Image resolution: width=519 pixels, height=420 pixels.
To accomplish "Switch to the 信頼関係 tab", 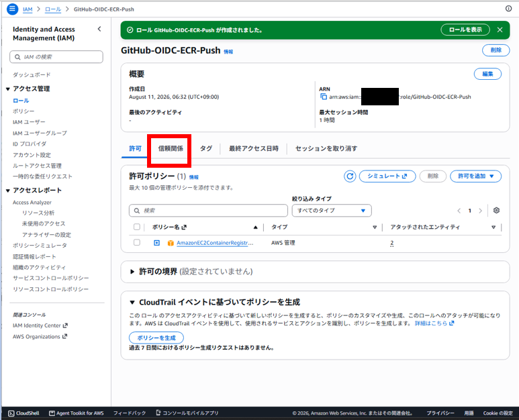I will point(171,148).
